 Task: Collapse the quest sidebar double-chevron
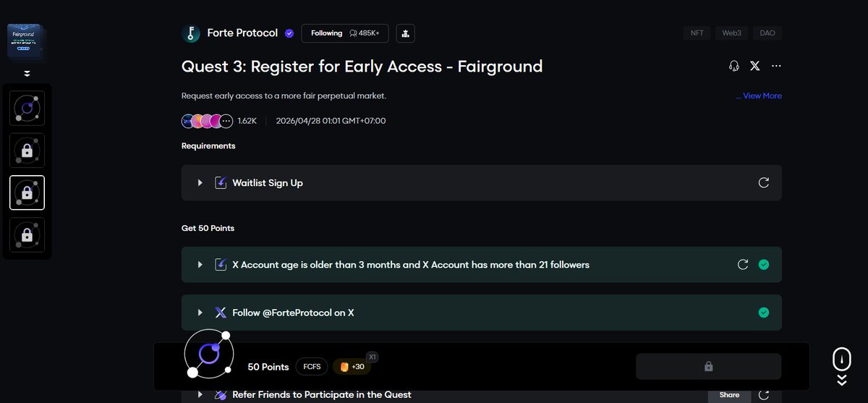[x=27, y=73]
